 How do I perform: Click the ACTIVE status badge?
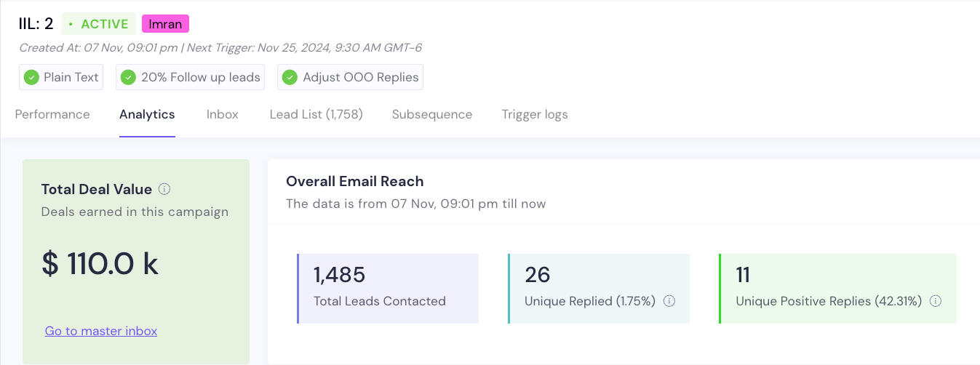click(98, 24)
